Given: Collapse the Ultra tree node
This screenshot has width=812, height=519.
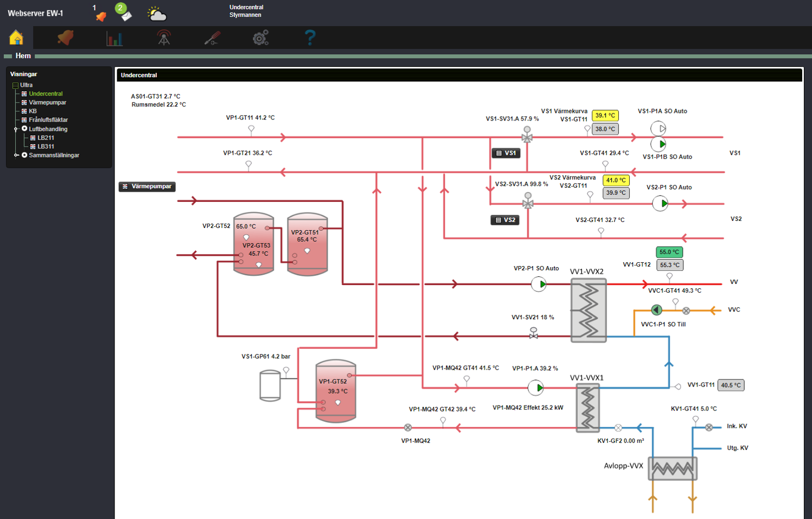Looking at the screenshot, I should point(15,85).
